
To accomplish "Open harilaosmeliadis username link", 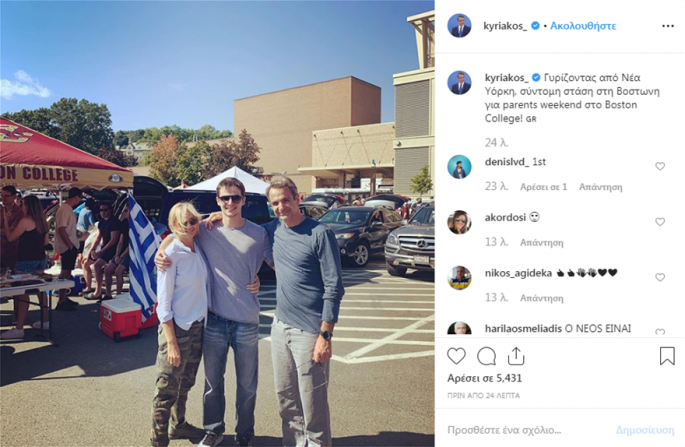I will [523, 328].
